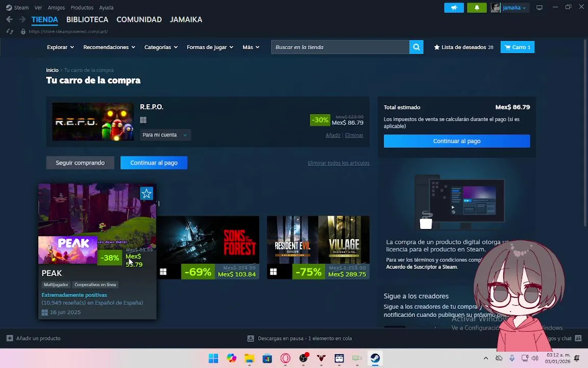Open the JAMAIKA profile tab
588x368 pixels.
(x=186, y=19)
